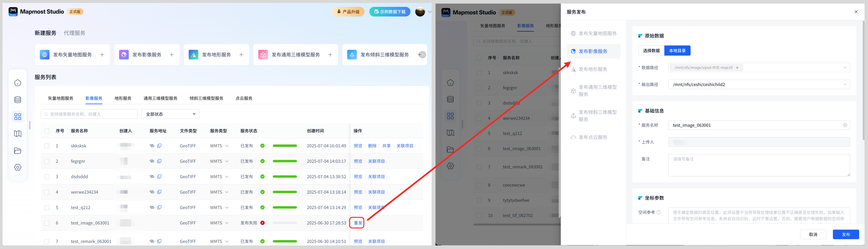Click the 备注 remarks text area
Image resolution: width=868 pixels, height=249 pixels.
(x=759, y=165)
